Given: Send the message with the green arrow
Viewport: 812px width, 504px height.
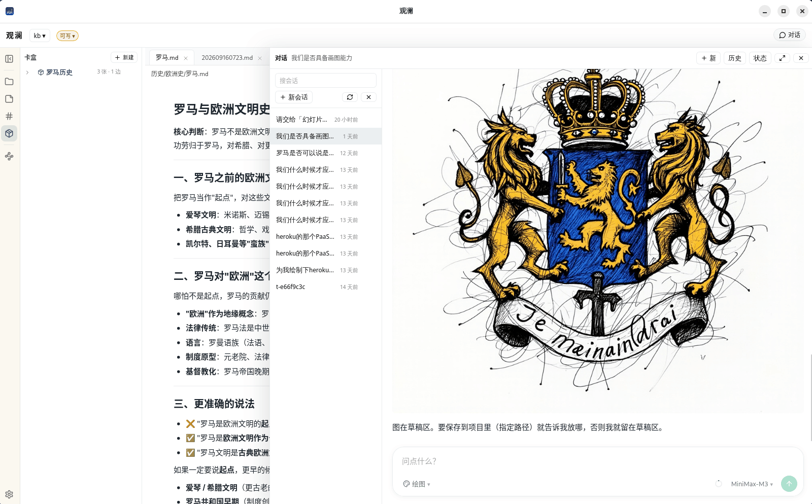Looking at the screenshot, I should (x=789, y=484).
